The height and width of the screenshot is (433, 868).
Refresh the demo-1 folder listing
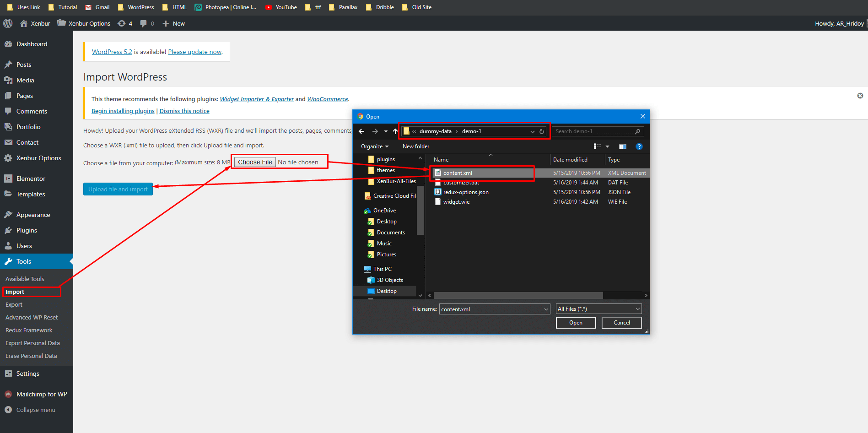(542, 131)
